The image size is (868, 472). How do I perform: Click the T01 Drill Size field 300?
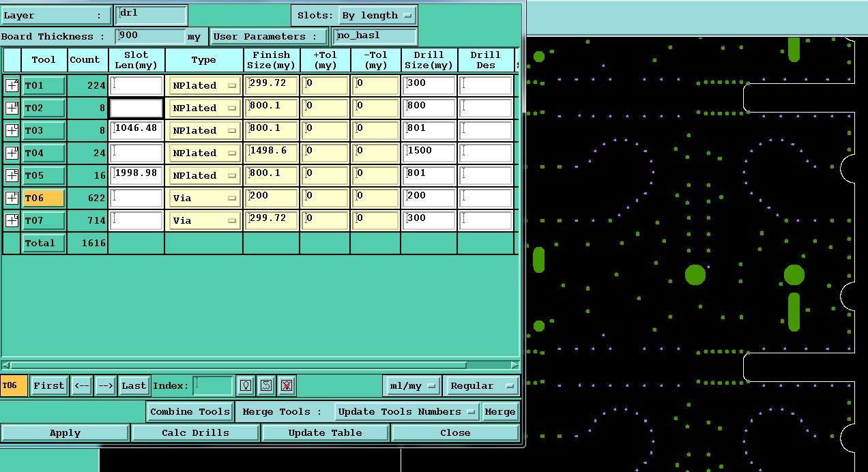coord(429,85)
